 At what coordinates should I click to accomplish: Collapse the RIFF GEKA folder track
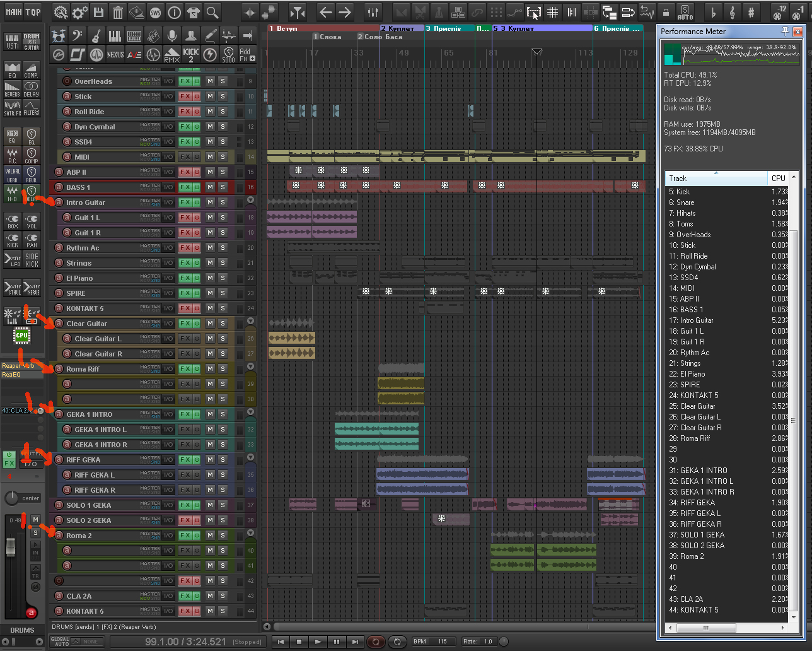250,458
